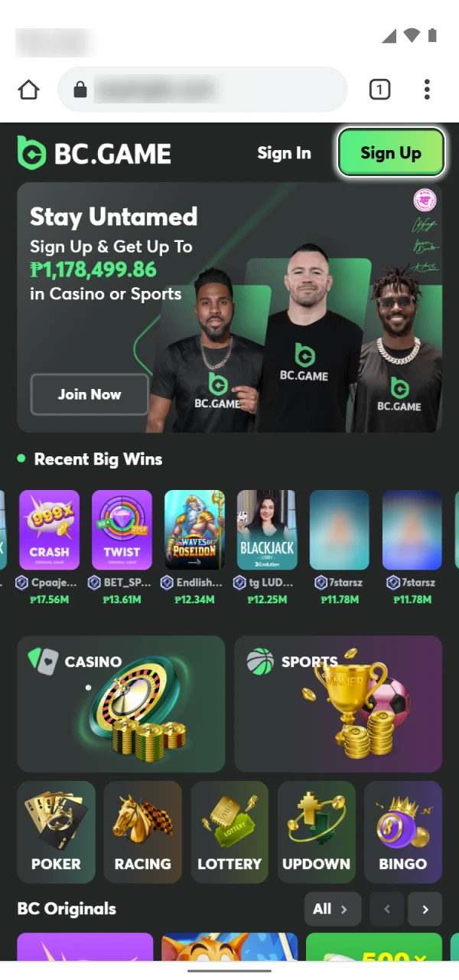Click the Sign In link
Viewport: 459px width, 980px height.
coord(284,153)
